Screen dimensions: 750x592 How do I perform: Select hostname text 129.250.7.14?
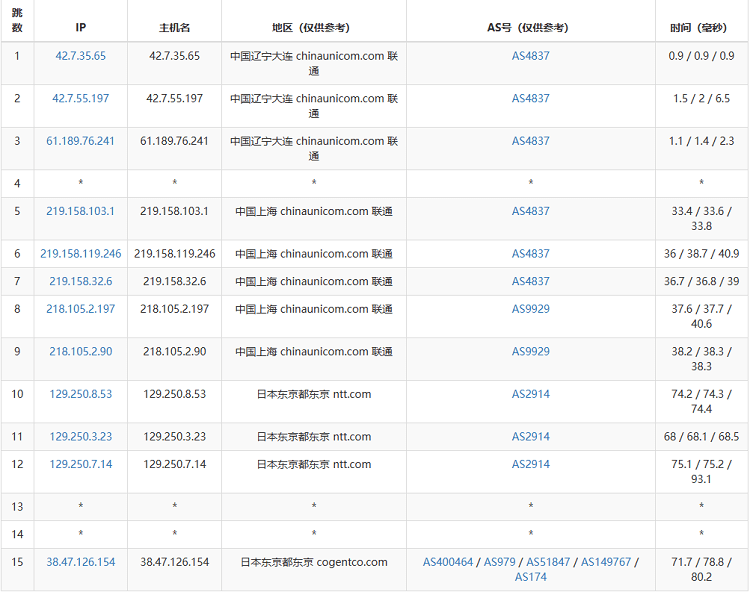[x=175, y=465]
